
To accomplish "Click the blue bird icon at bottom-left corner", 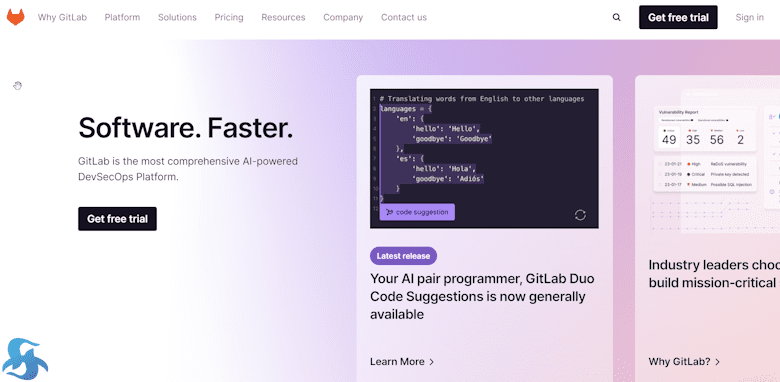I will coord(26,359).
